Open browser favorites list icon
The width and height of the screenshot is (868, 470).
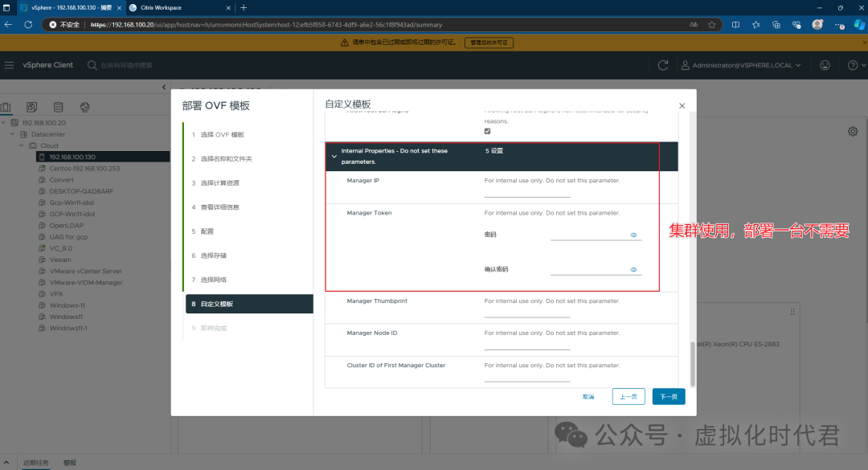coord(756,24)
